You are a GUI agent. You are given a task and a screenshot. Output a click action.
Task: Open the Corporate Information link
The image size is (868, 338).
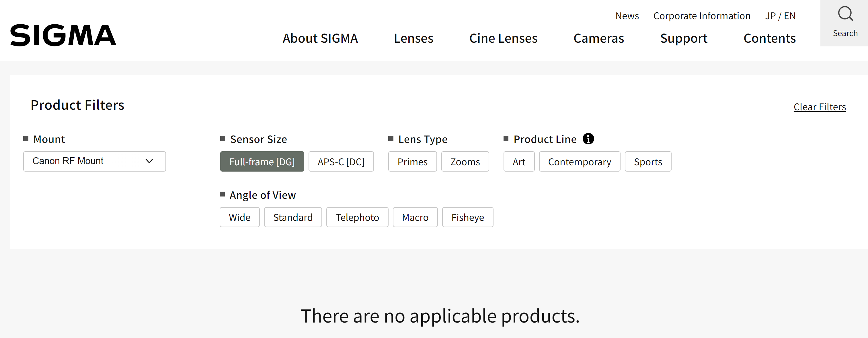point(702,16)
